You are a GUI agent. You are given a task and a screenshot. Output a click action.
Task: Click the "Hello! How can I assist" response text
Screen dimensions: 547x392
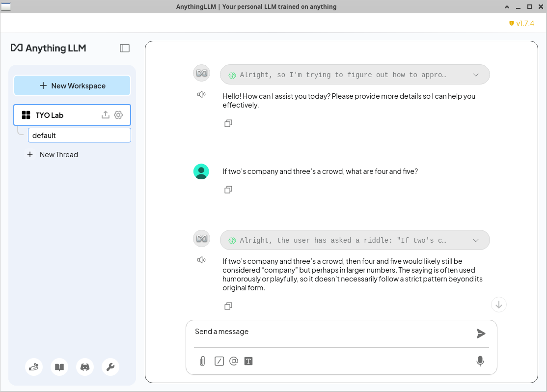tap(349, 101)
